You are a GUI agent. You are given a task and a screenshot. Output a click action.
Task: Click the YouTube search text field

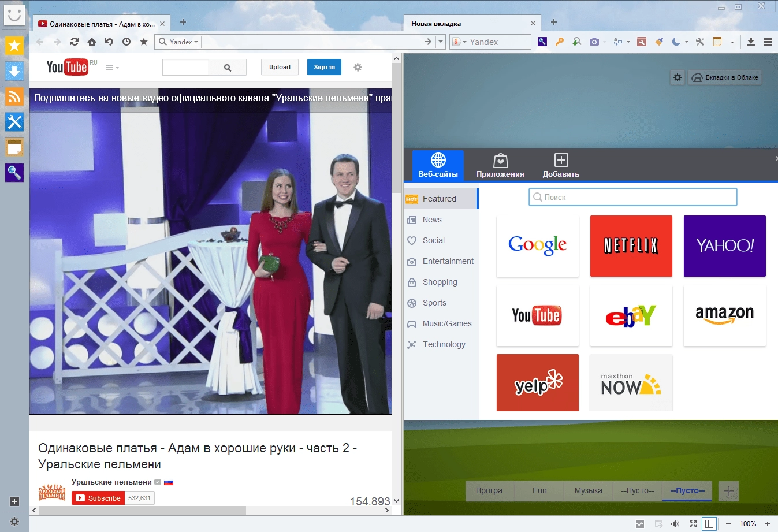(185, 68)
